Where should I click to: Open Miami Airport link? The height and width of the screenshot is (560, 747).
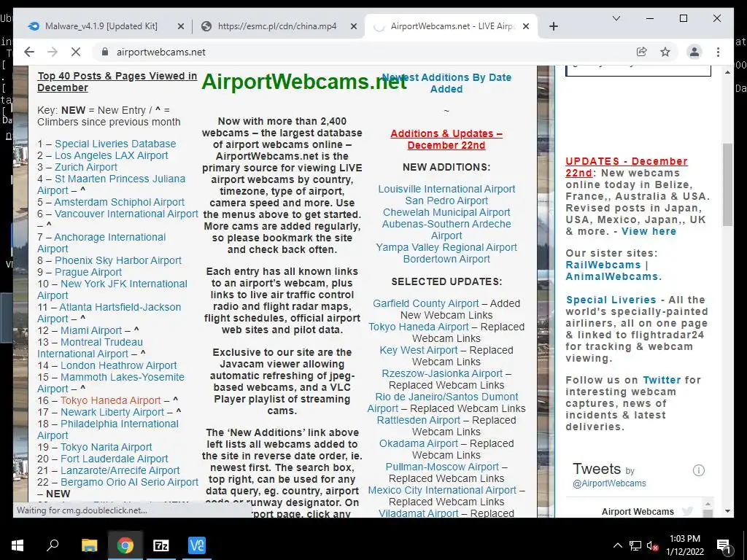coord(91,330)
